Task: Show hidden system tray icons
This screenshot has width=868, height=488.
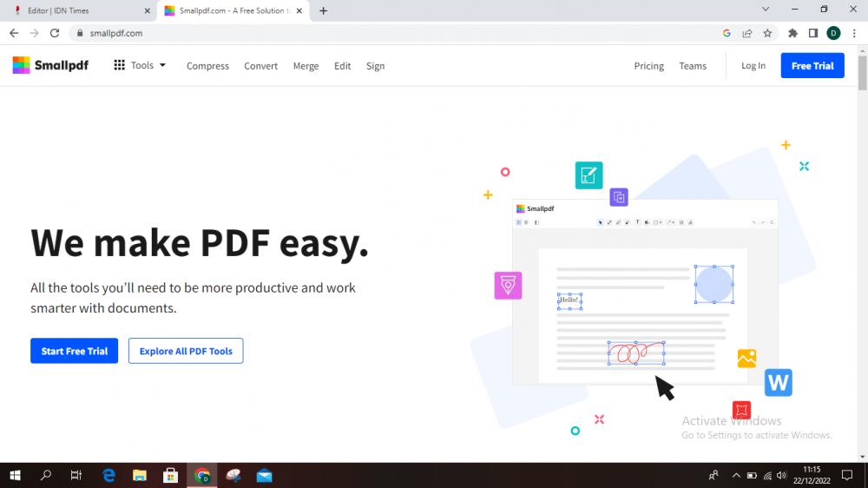Action: 736,475
